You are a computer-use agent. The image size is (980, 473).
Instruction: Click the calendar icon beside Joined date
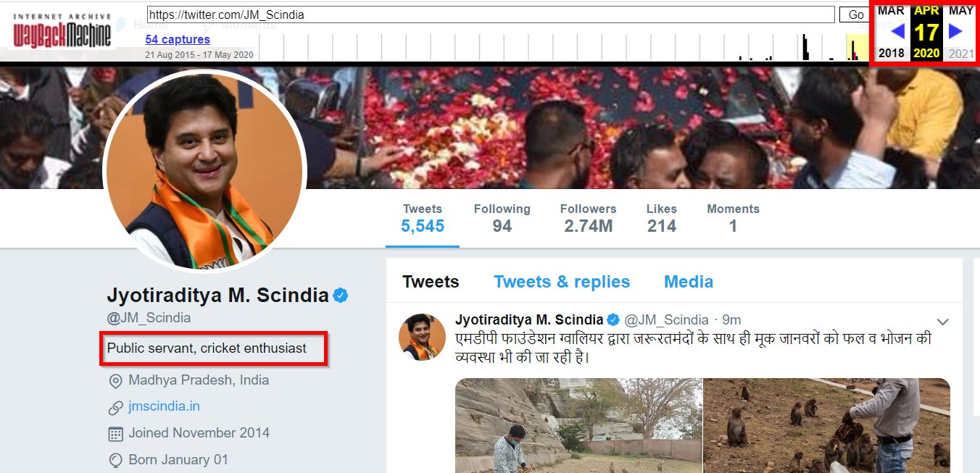(115, 434)
